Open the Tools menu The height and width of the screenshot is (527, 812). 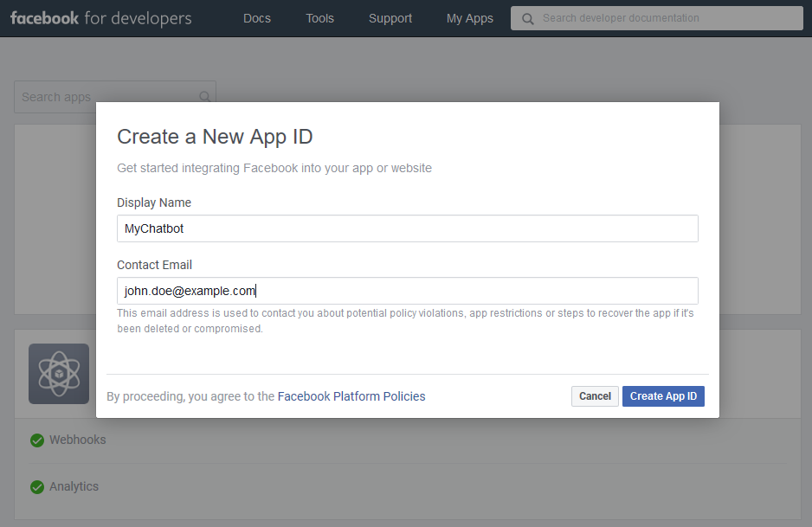coord(320,19)
